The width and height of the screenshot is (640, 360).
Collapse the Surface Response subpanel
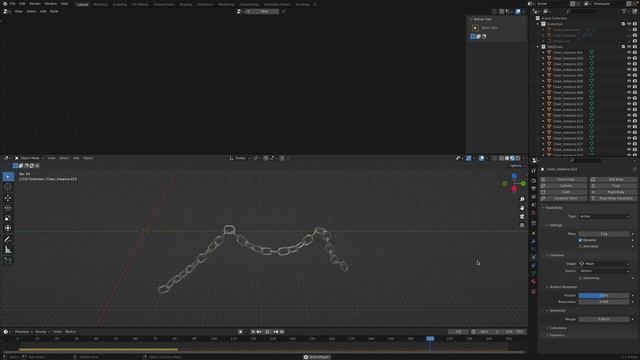[562, 287]
